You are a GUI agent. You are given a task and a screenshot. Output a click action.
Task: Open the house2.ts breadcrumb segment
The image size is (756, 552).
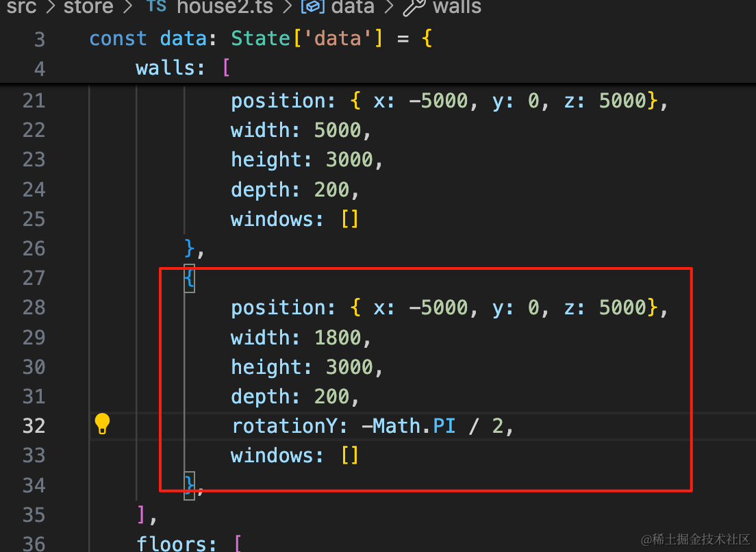coord(225,6)
